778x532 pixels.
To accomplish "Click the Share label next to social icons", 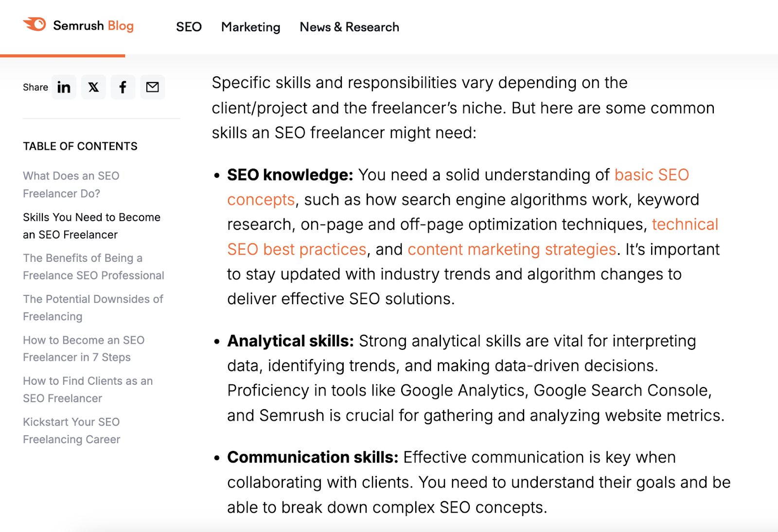I will (35, 87).
